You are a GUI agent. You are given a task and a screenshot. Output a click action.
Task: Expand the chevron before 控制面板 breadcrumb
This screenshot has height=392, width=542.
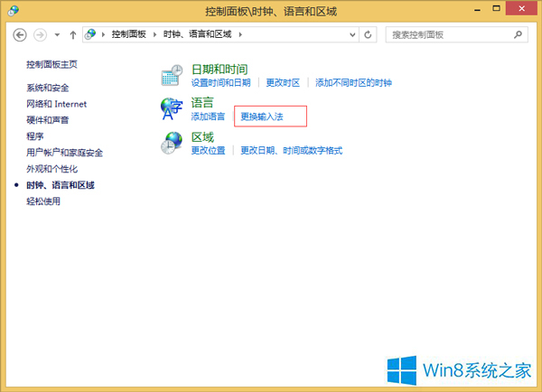pyautogui.click(x=103, y=34)
